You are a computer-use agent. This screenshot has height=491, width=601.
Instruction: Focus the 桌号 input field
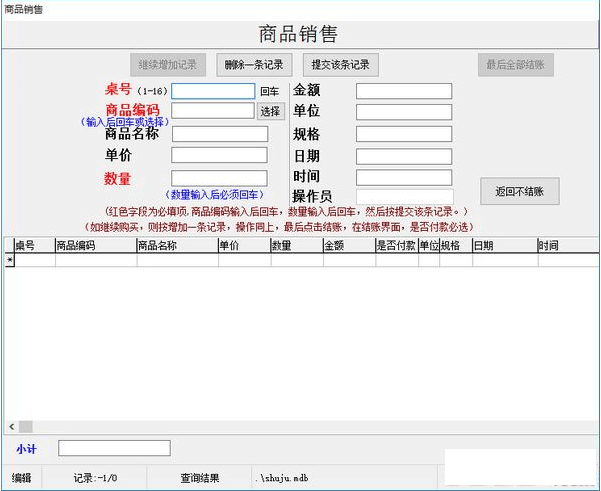click(213, 91)
